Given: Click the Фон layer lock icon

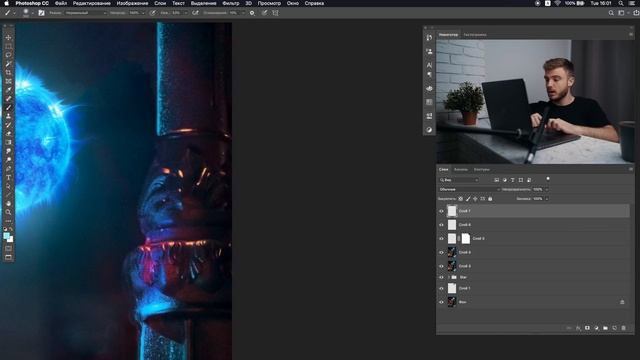Looking at the screenshot, I should coord(622,302).
